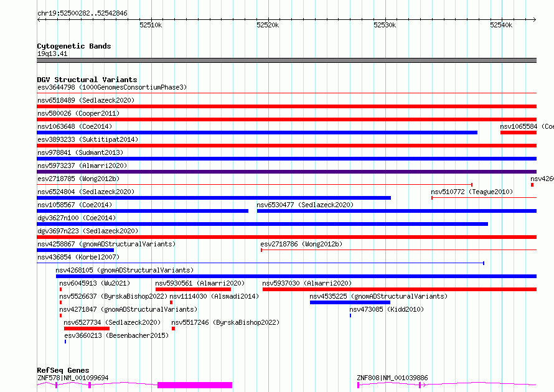Viewport: 554px width, 392px height.
Task: Click the small blue marker under nsv473085
Action: (350, 315)
